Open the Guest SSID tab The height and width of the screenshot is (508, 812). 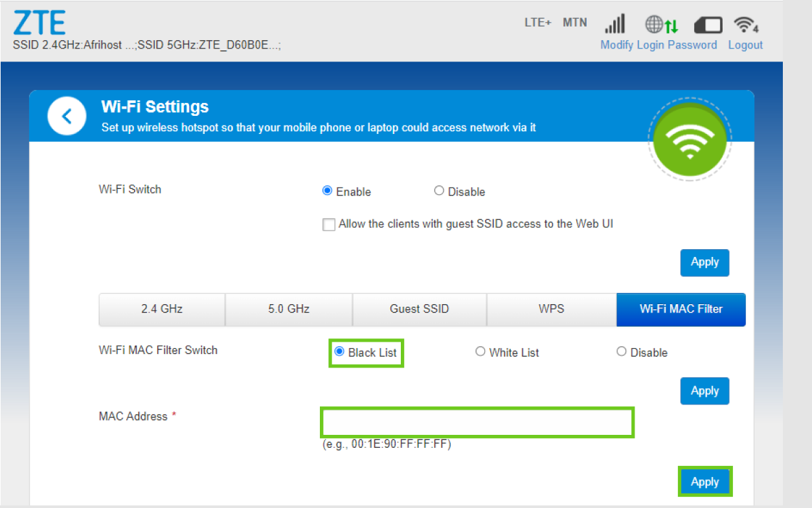419,309
